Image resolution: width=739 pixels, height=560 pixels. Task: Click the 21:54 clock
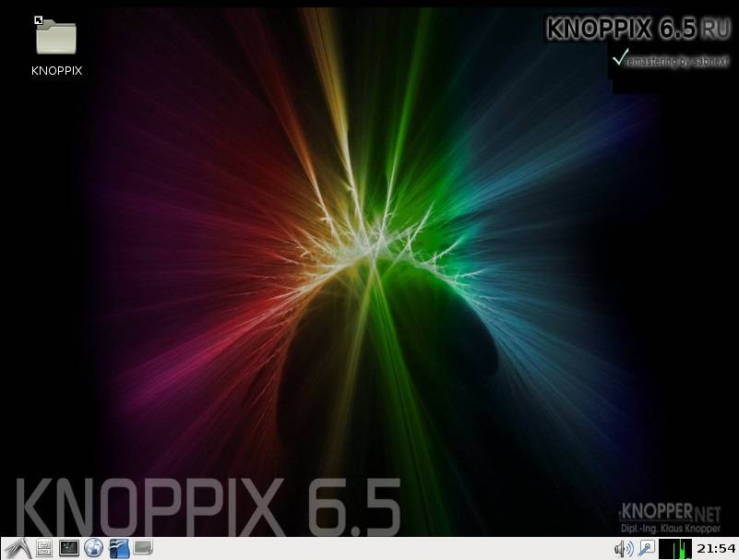tap(716, 549)
